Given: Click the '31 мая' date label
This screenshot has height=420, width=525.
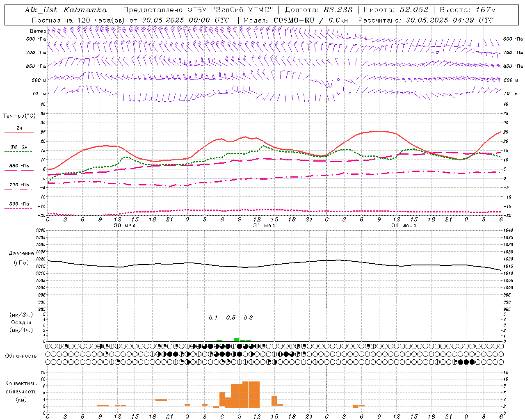Looking at the screenshot, I should pos(264,226).
